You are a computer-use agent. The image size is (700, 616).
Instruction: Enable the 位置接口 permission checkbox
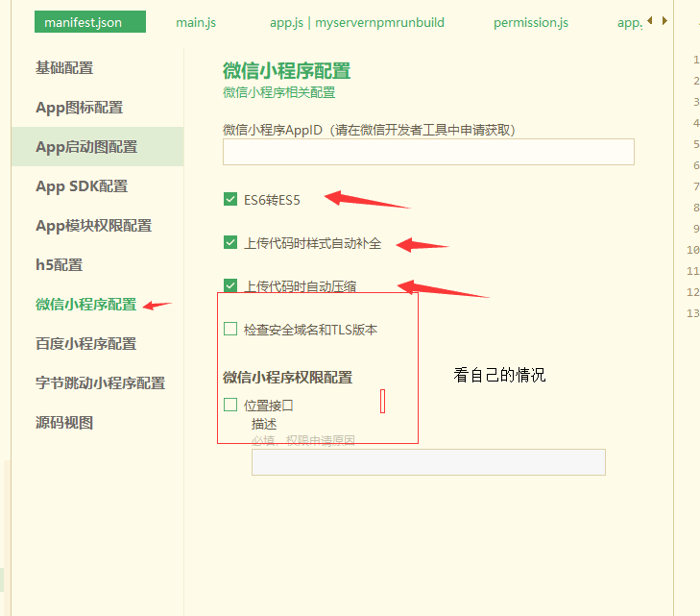230,405
